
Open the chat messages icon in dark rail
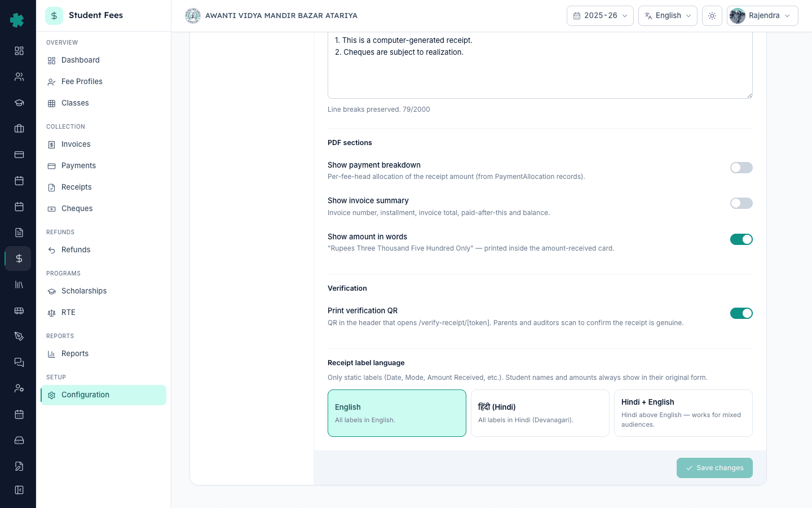point(19,362)
